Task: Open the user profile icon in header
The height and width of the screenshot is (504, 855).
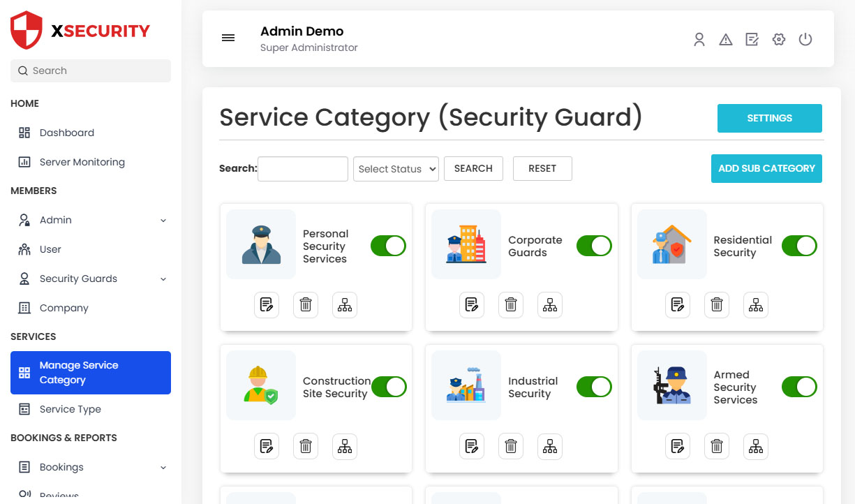Action: pyautogui.click(x=699, y=40)
